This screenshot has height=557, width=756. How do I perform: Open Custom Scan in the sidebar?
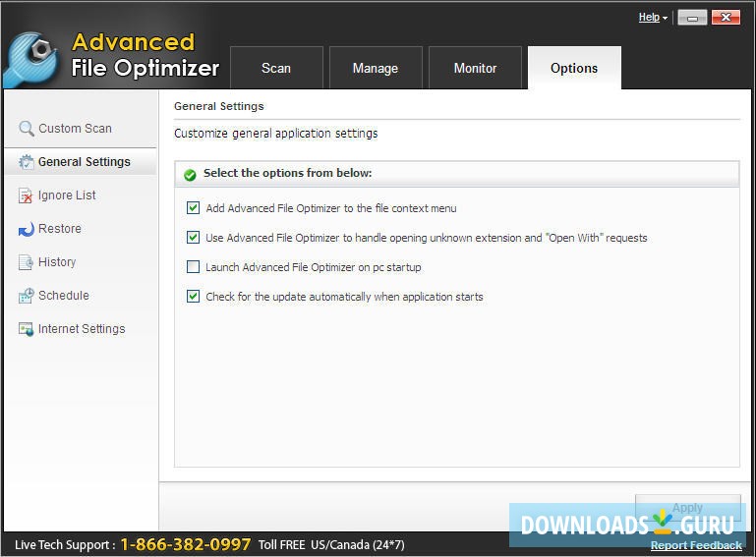(80, 128)
